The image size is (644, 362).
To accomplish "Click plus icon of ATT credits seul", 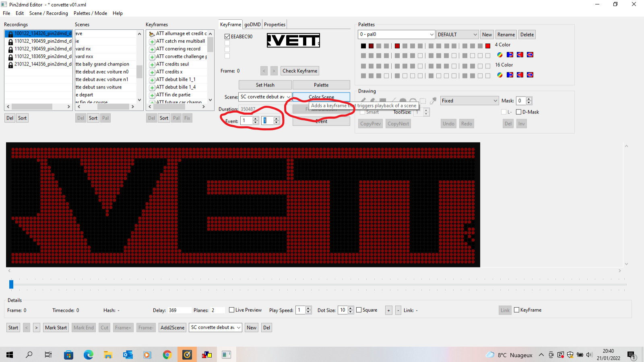I will point(152,64).
